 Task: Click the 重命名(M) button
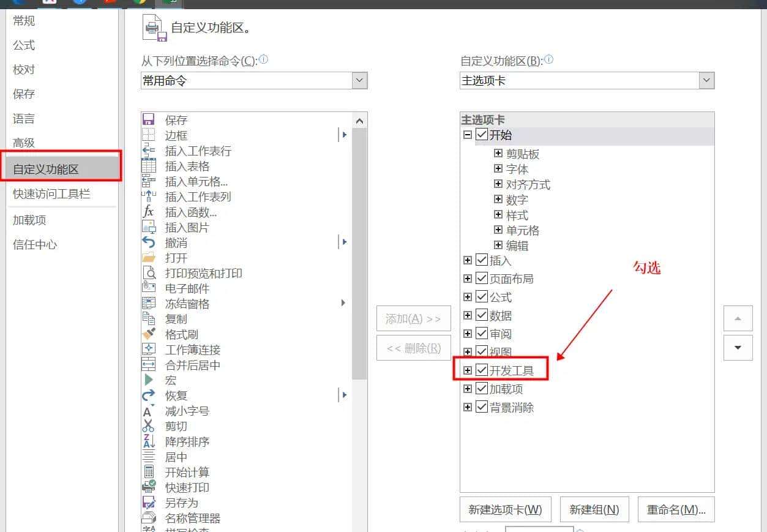point(676,509)
